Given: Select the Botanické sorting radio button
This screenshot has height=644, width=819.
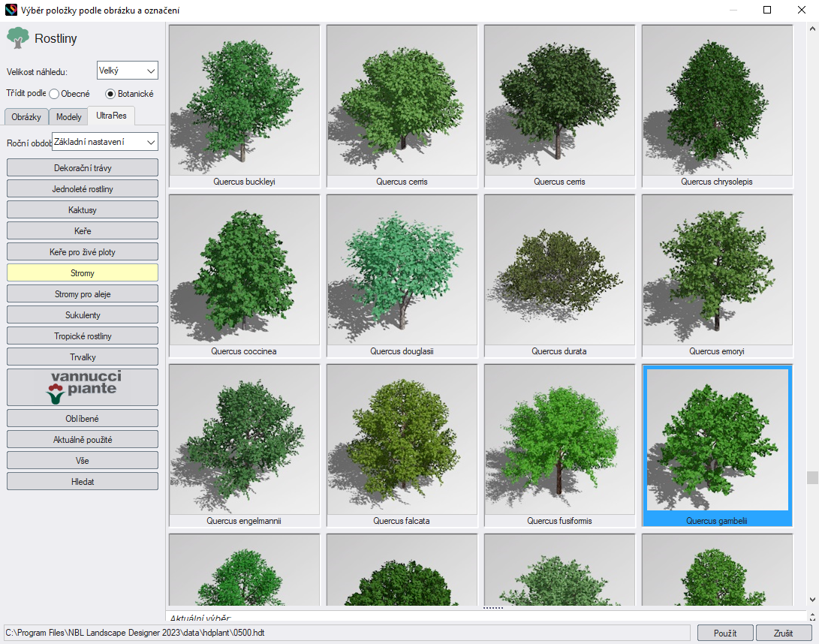Looking at the screenshot, I should coord(110,94).
